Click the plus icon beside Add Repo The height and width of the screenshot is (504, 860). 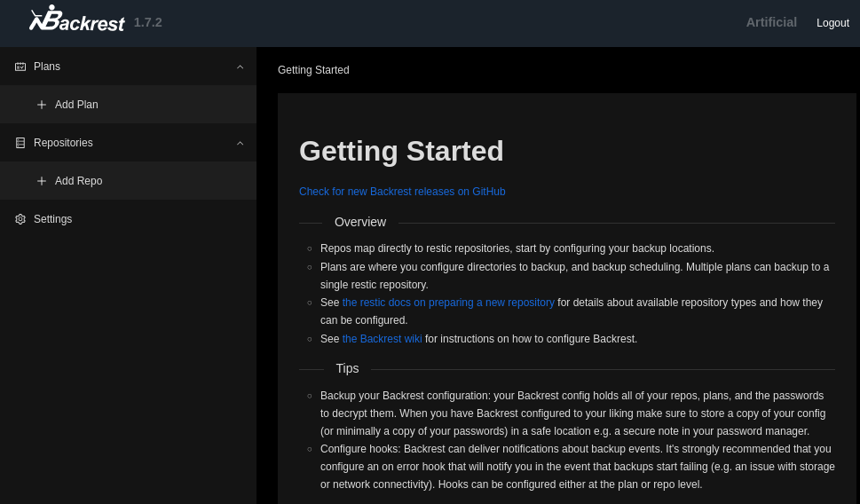point(42,181)
